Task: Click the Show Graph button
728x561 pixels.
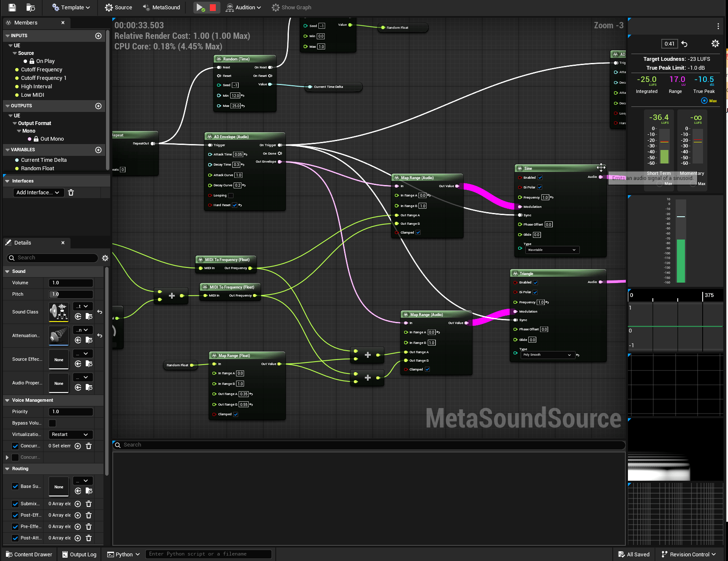Action: [x=291, y=7]
